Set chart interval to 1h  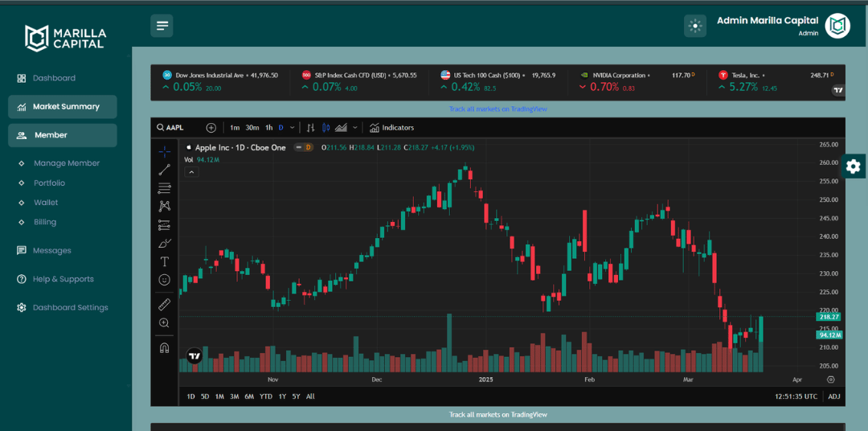[269, 127]
